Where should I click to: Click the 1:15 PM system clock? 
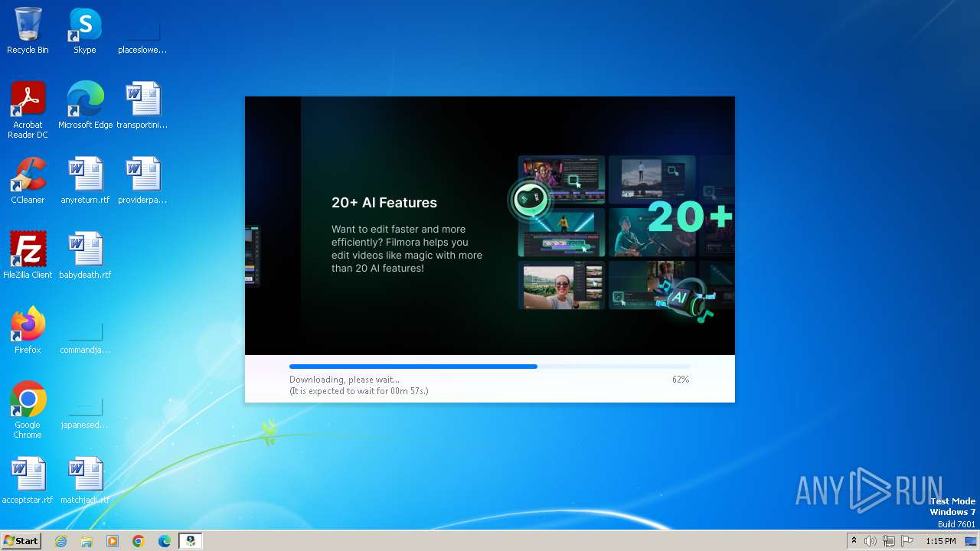coord(941,541)
